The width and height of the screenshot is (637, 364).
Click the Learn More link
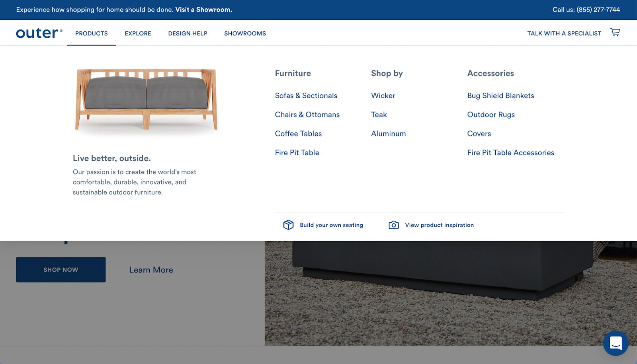[151, 270]
